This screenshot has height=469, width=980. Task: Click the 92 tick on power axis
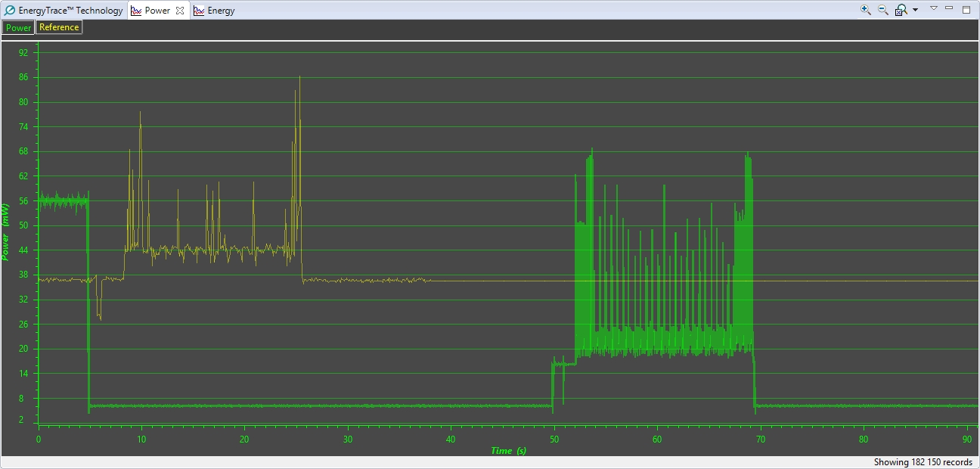(x=23, y=52)
